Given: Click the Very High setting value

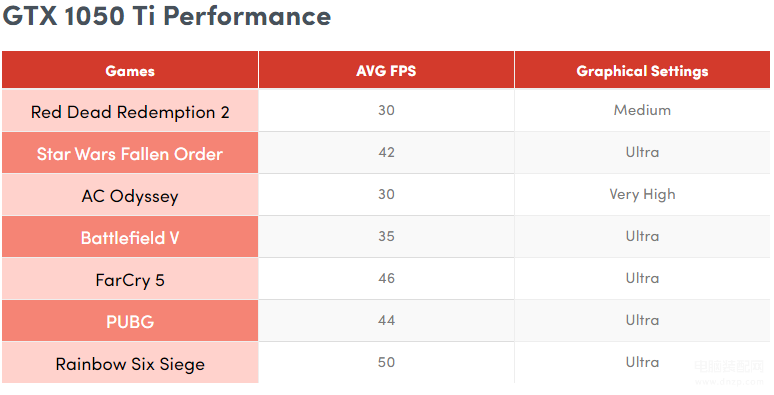Looking at the screenshot, I should [642, 195].
